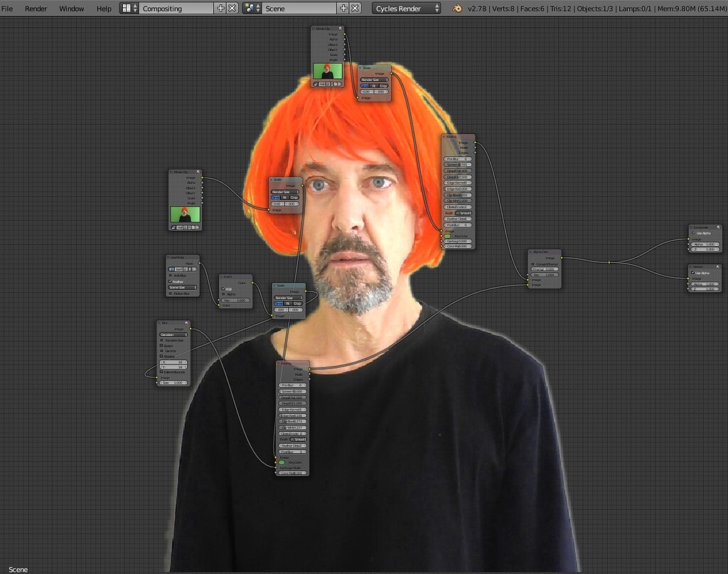Open the File menu

point(7,9)
